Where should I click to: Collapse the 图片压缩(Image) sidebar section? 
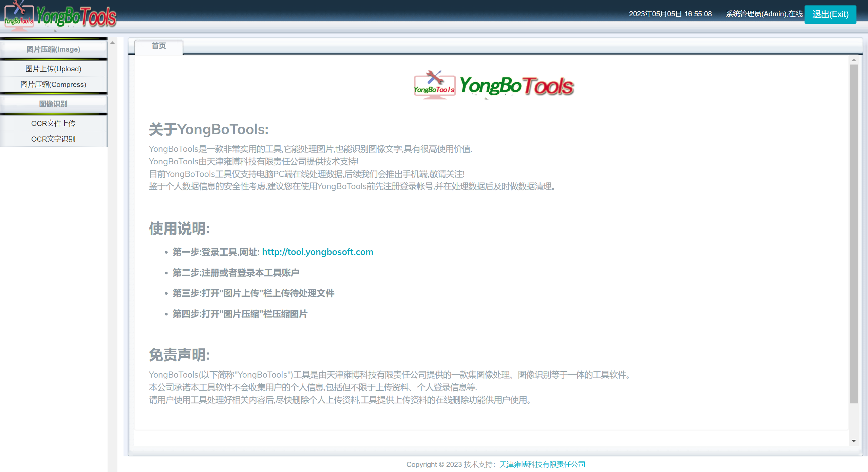(53, 49)
